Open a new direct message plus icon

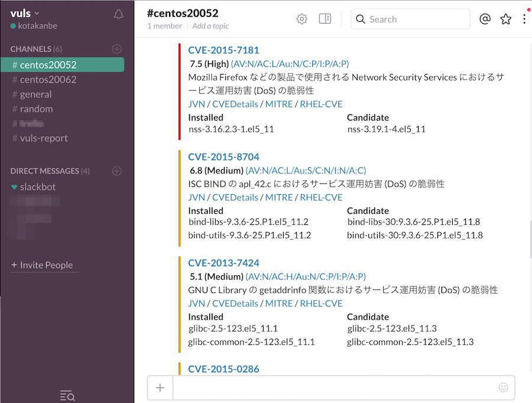[x=117, y=171]
